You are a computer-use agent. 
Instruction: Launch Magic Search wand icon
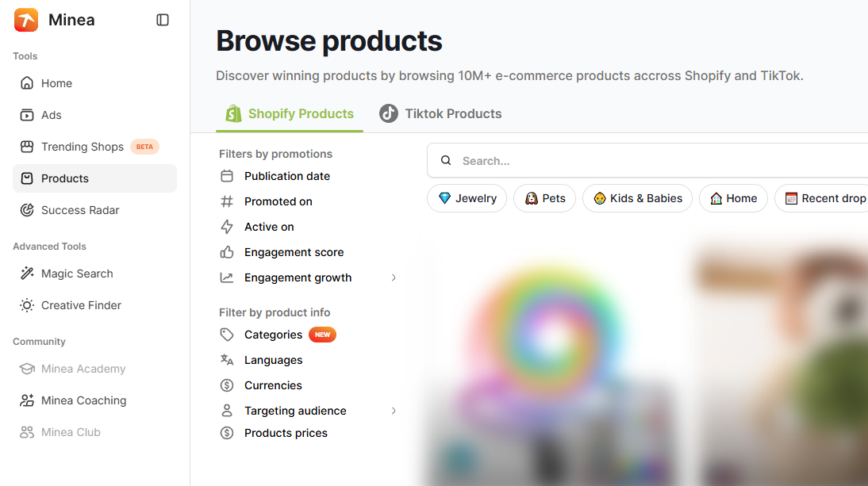27,274
